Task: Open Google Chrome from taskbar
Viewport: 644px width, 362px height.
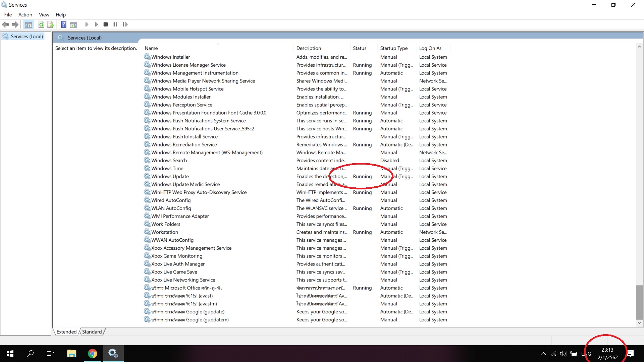Action: (92, 354)
